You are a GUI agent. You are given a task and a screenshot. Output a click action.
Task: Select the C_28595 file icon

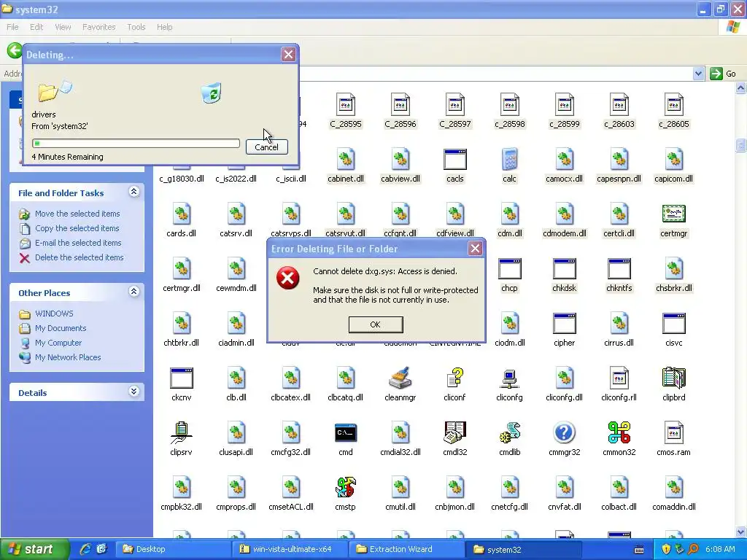pos(345,105)
